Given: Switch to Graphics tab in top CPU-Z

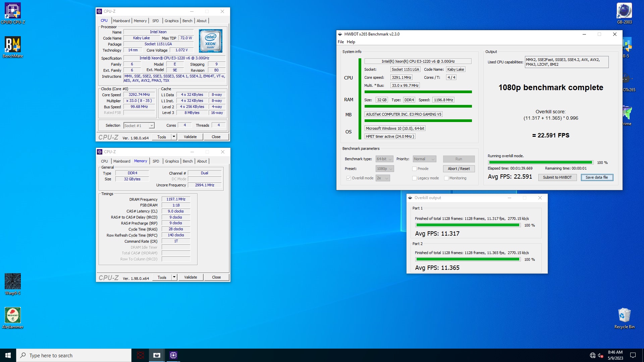Looking at the screenshot, I should pyautogui.click(x=172, y=21).
